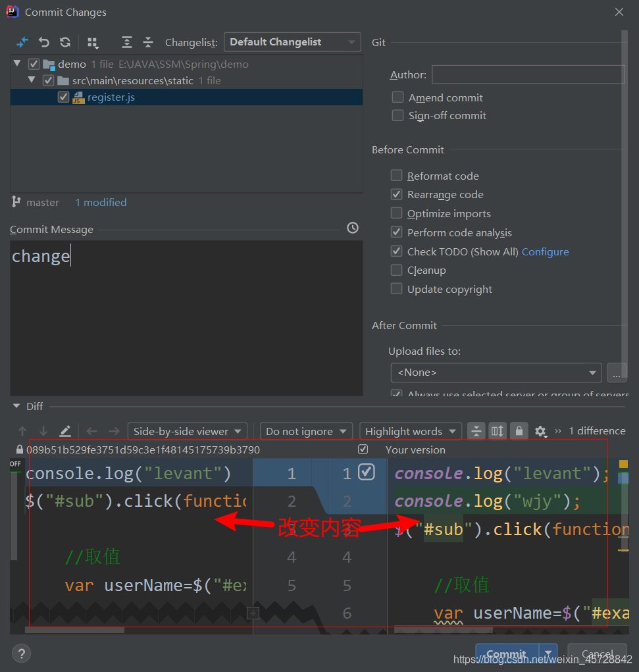Open Upload files to <None> dropdown
Screen dimensions: 639x672
click(496, 373)
